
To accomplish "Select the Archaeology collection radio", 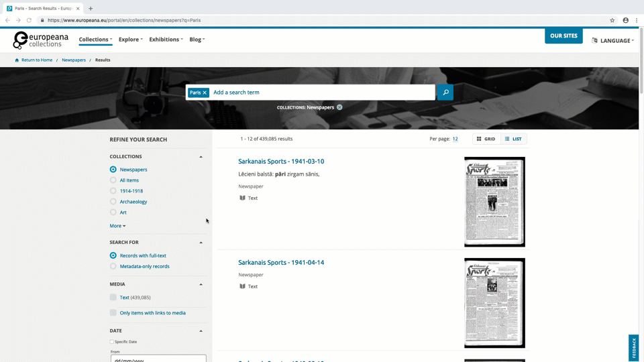I will coord(113,202).
